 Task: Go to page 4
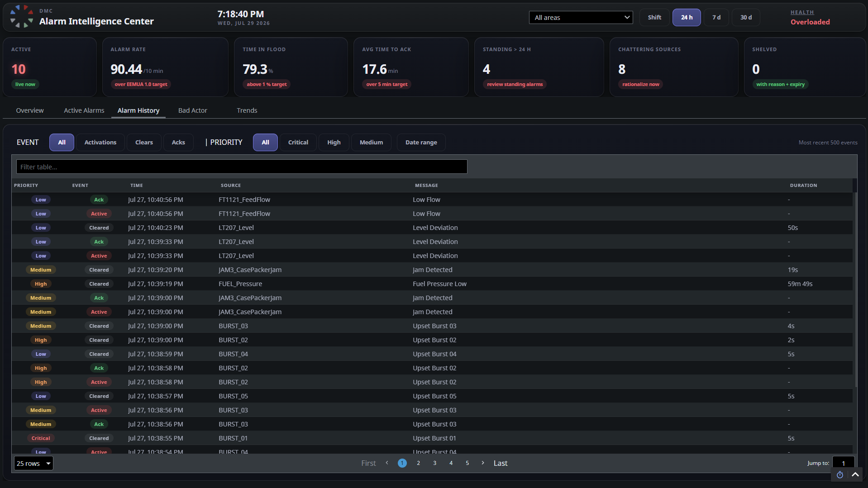pyautogui.click(x=451, y=463)
